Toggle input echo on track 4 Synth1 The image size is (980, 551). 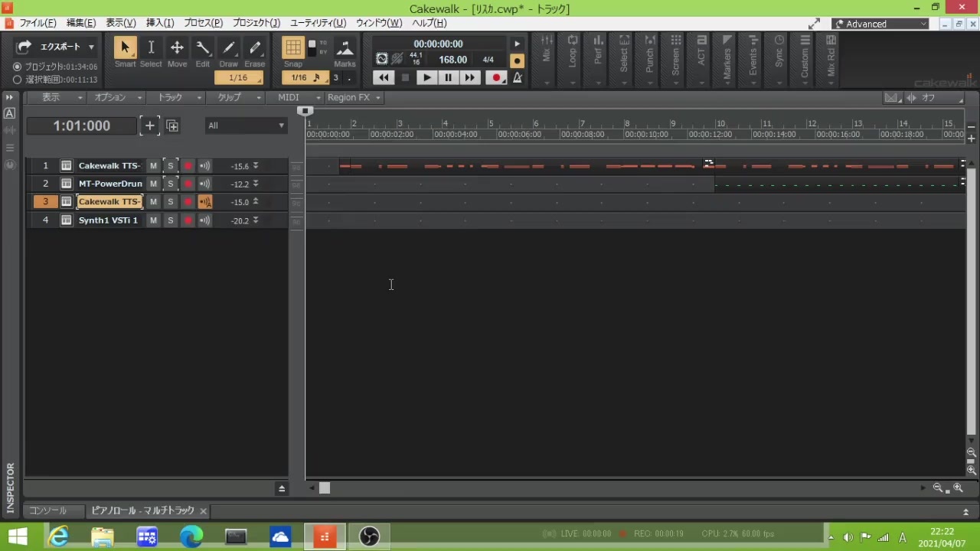pyautogui.click(x=204, y=220)
